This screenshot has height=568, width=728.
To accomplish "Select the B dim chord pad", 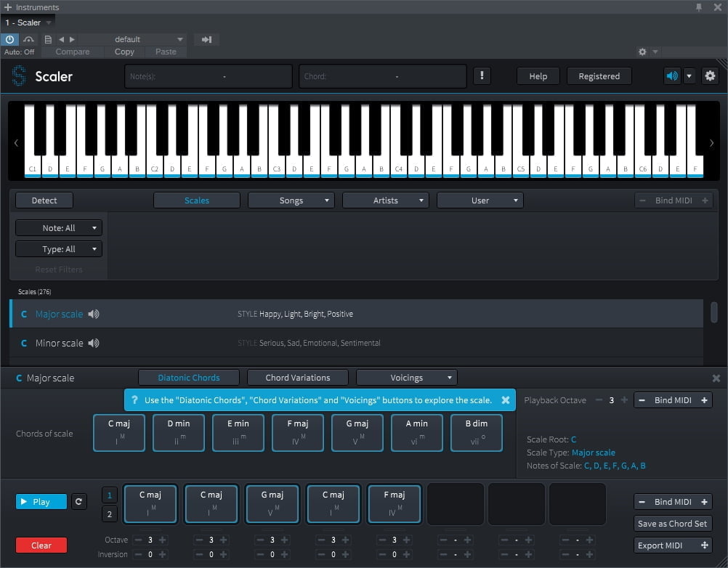I will 477,433.
